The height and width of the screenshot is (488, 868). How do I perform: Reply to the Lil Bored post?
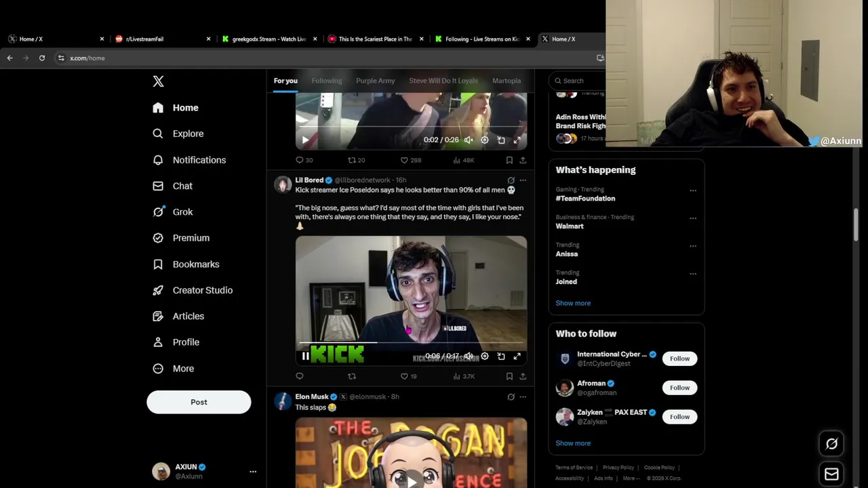click(x=300, y=376)
